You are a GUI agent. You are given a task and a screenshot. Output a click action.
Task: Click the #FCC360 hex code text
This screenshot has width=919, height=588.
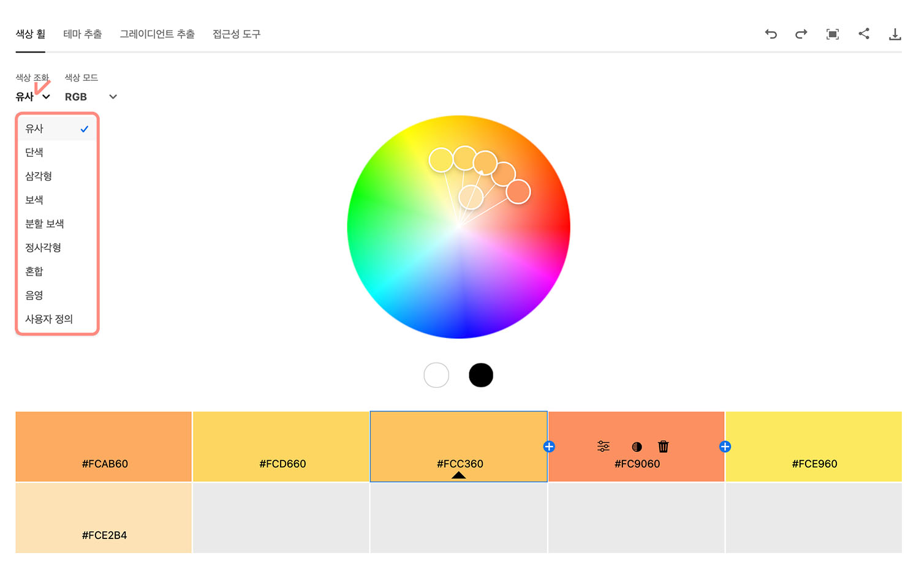[460, 464]
